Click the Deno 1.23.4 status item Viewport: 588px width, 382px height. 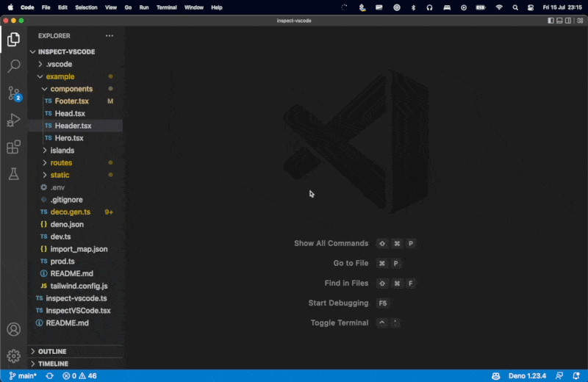(x=527, y=375)
